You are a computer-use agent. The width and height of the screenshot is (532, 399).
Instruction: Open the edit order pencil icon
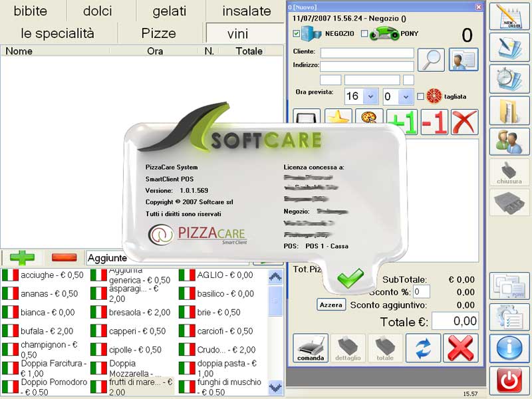tap(509, 47)
